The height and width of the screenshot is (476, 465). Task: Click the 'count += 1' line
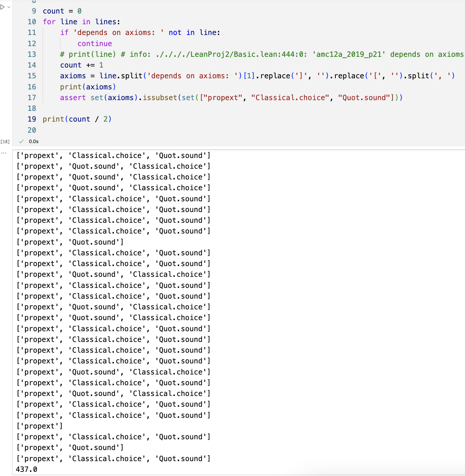coord(81,65)
